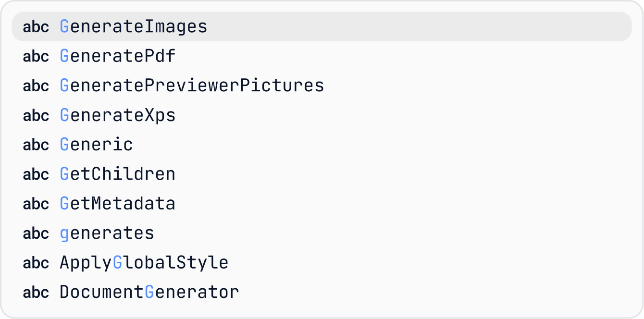Select ApplyGlobalStyle from the list
Viewport: 644px width, 319px height.
click(322, 263)
